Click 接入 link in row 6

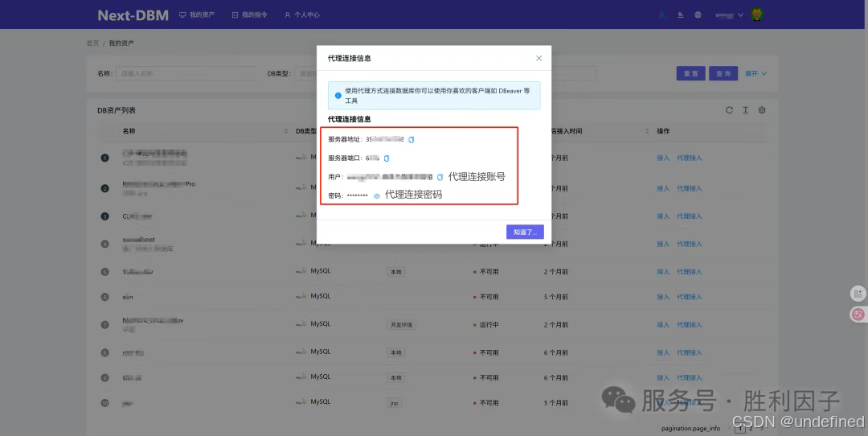tap(663, 297)
